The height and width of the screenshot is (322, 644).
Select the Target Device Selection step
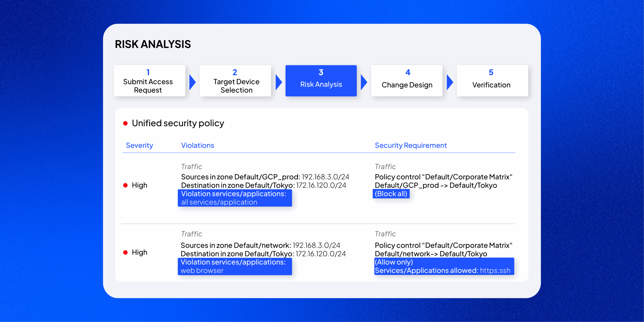235,81
